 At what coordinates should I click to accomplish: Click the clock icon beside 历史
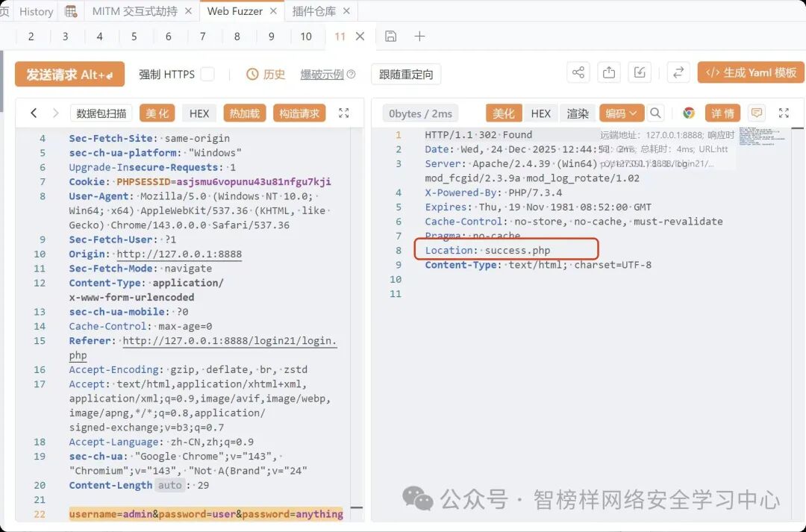click(252, 75)
